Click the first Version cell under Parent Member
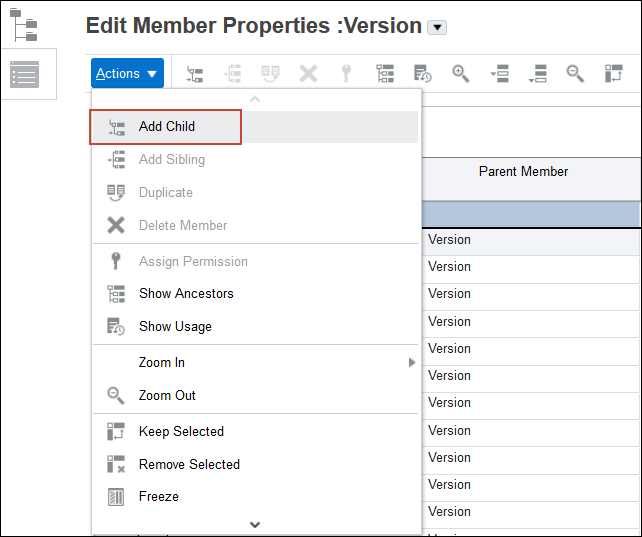Screen dimensions: 642x537 pos(531,241)
